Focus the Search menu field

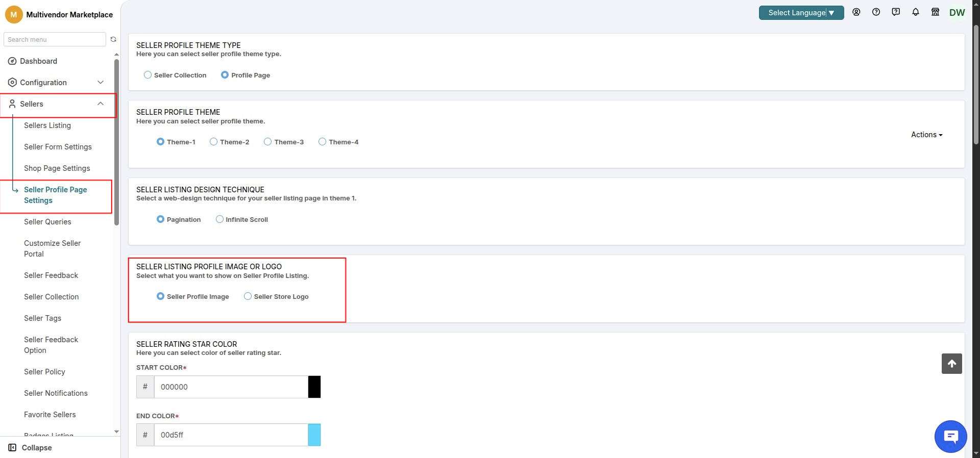point(55,39)
